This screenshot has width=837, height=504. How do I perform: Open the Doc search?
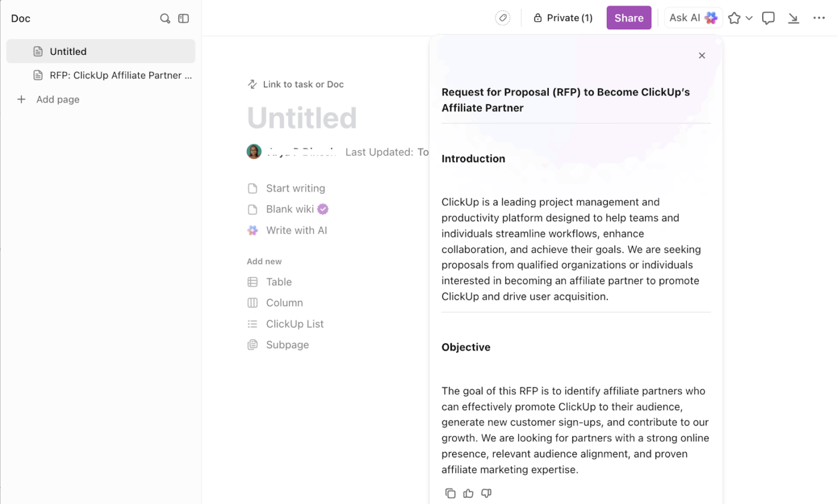pos(165,19)
